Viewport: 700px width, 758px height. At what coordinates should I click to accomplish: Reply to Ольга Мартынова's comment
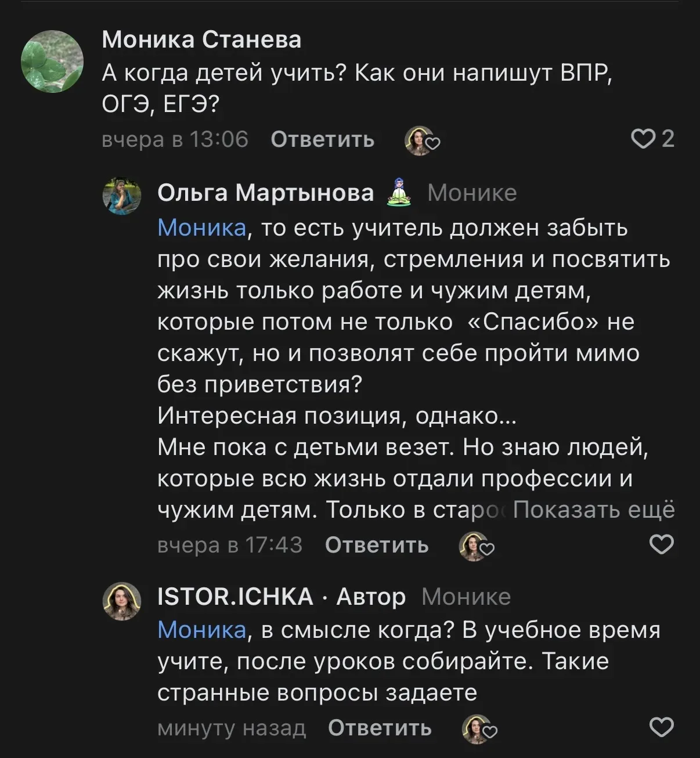(377, 545)
